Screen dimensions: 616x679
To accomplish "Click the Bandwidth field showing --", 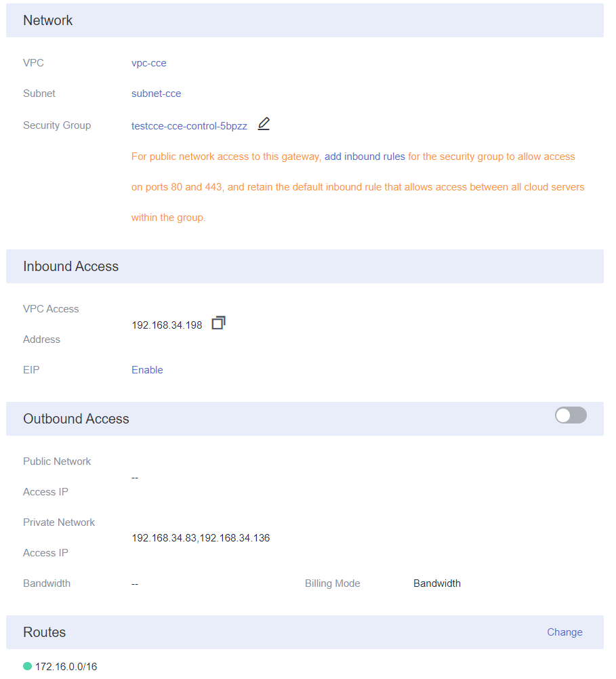I will pyautogui.click(x=134, y=583).
